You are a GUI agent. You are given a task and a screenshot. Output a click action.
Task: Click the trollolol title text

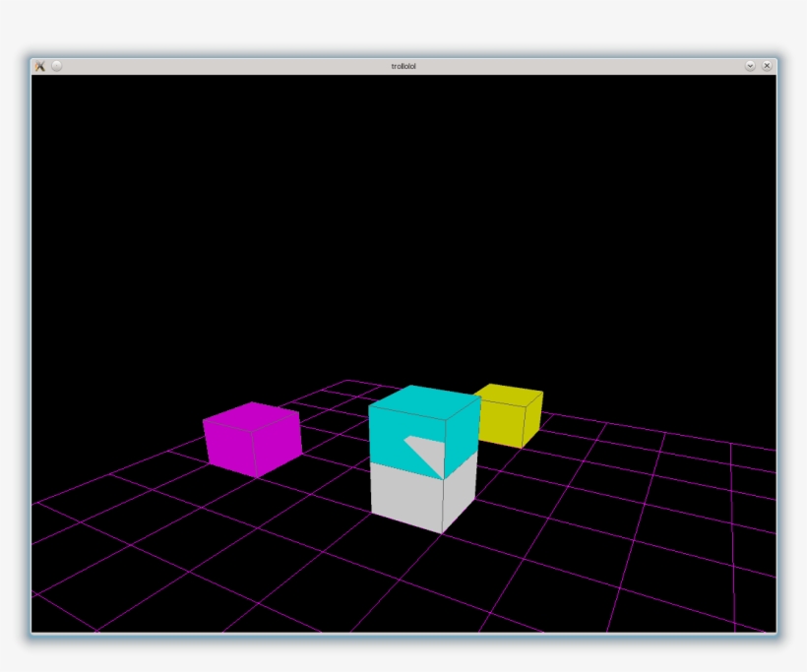pyautogui.click(x=403, y=67)
